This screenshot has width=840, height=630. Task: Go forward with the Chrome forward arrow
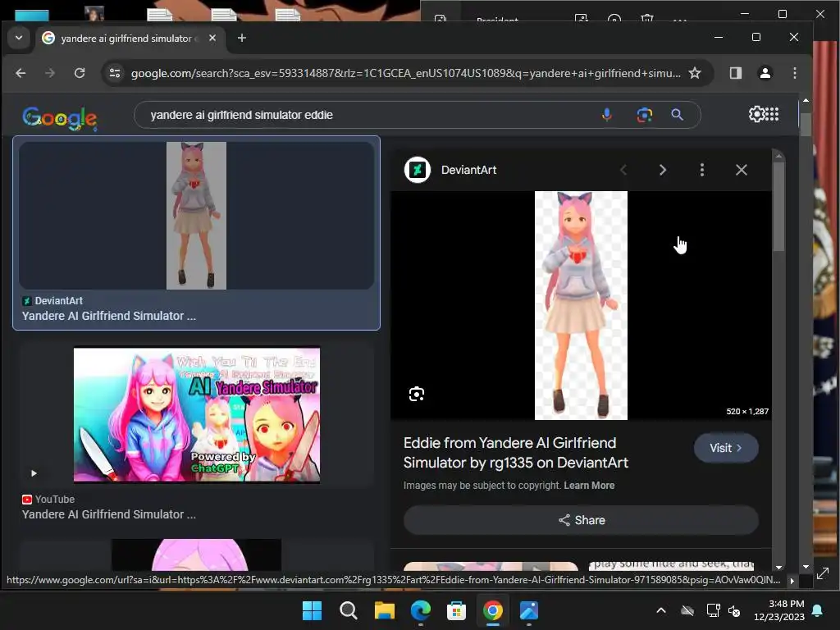(x=50, y=73)
